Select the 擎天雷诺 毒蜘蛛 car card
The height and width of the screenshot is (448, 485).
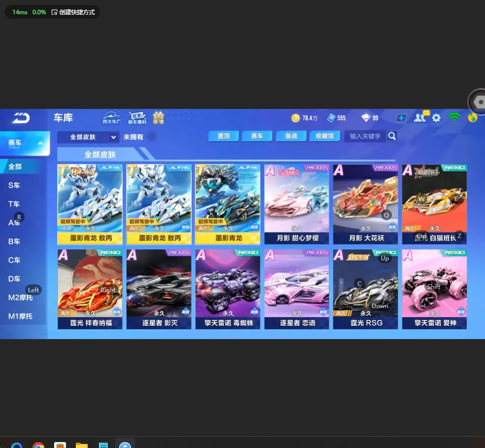tap(228, 289)
